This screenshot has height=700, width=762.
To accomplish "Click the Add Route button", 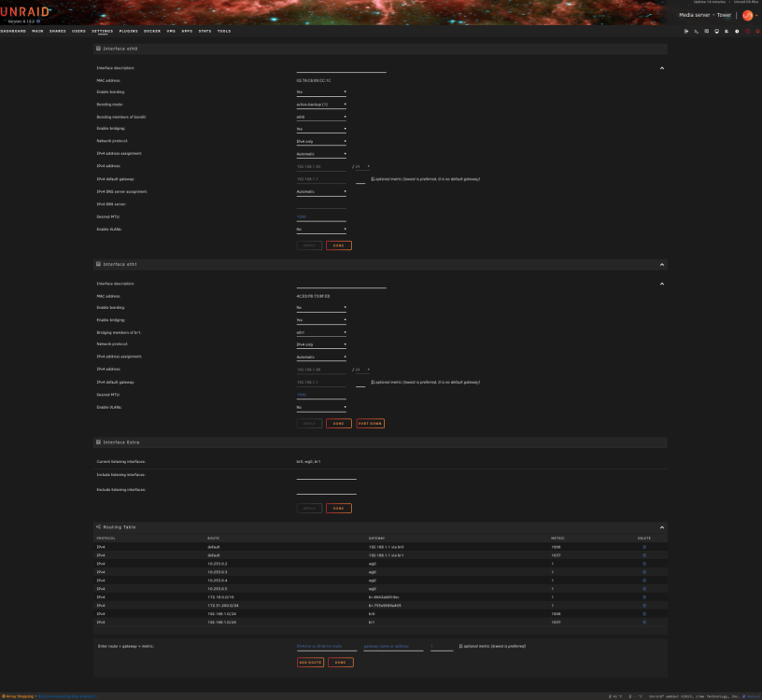I will coord(311,662).
